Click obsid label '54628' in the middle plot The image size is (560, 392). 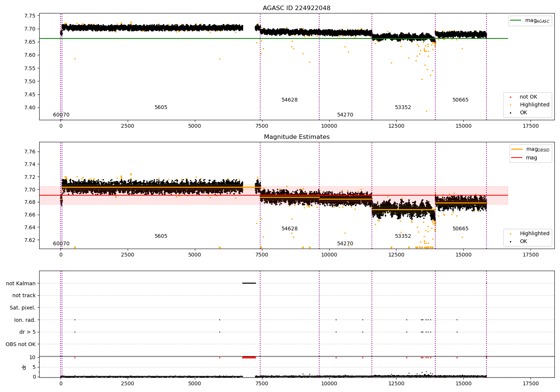pyautogui.click(x=290, y=229)
